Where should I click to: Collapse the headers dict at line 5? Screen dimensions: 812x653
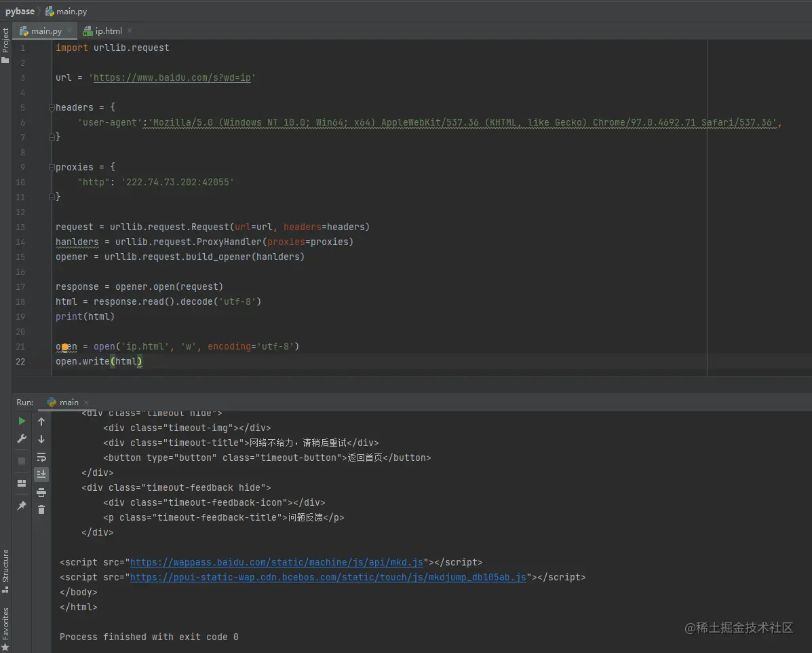(x=52, y=108)
